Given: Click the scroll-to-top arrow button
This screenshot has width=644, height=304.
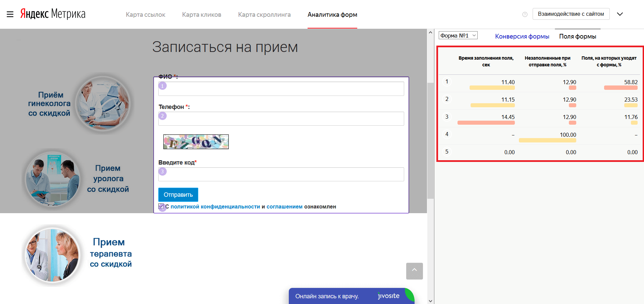Looking at the screenshot, I should (414, 271).
